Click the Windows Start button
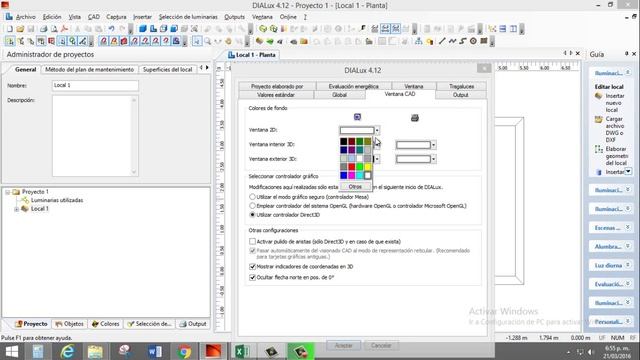This screenshot has height=360, width=640. pos(12,351)
